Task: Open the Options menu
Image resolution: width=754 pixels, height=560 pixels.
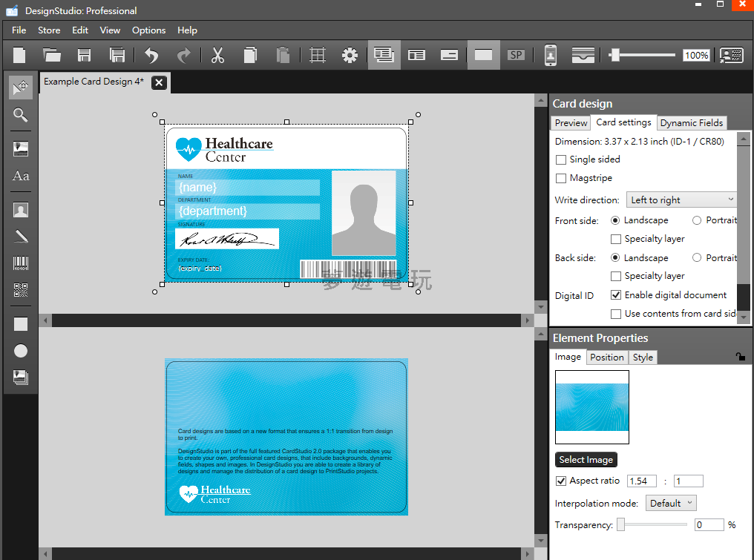Action: 148,30
